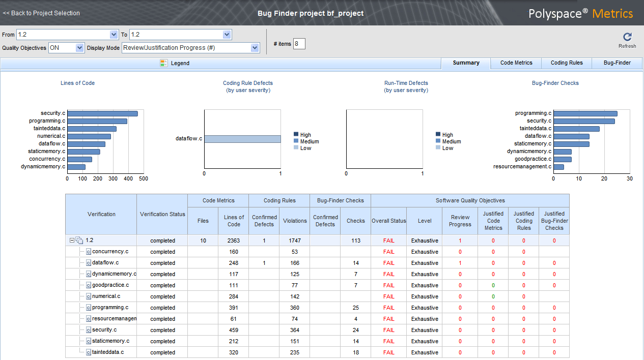Click the Legend icon

[163, 63]
